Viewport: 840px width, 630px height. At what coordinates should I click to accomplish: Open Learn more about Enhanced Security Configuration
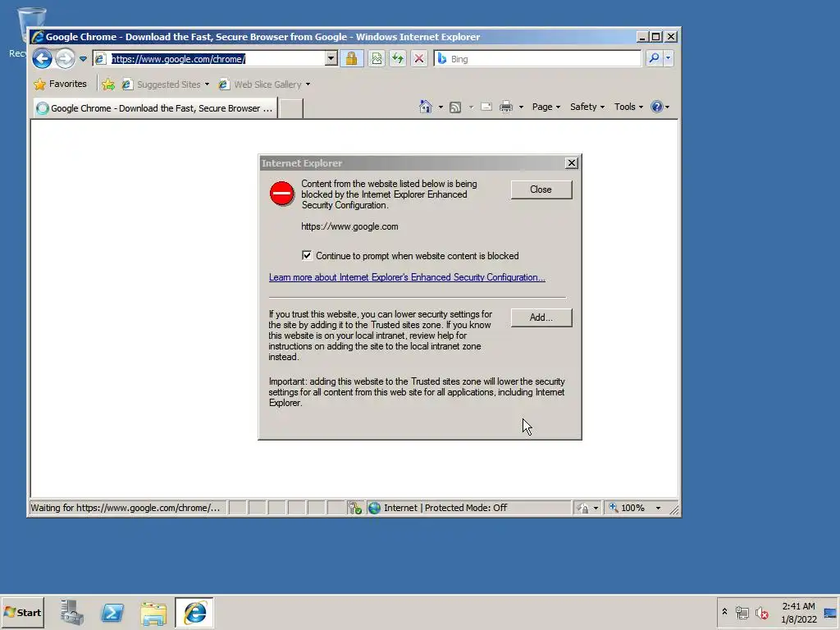407,277
